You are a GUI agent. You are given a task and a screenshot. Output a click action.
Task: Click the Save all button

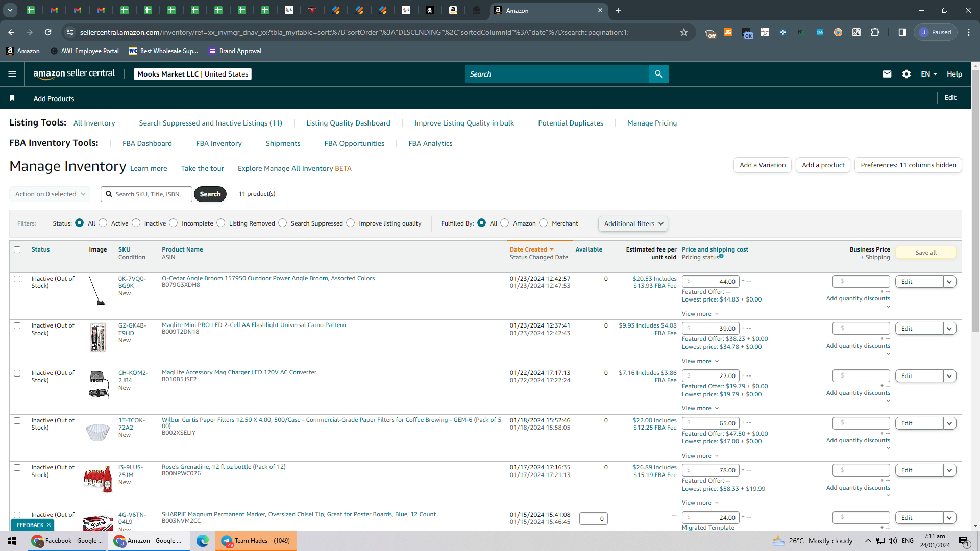tap(926, 253)
